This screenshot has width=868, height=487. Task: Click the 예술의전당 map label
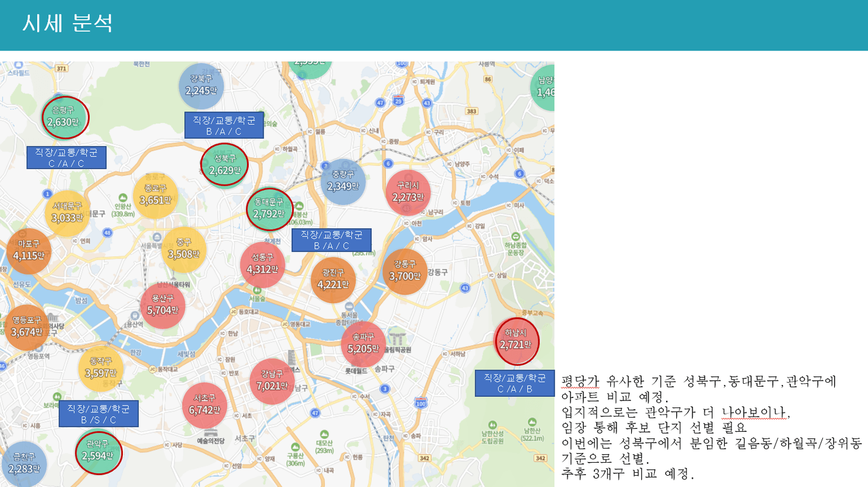tap(211, 441)
